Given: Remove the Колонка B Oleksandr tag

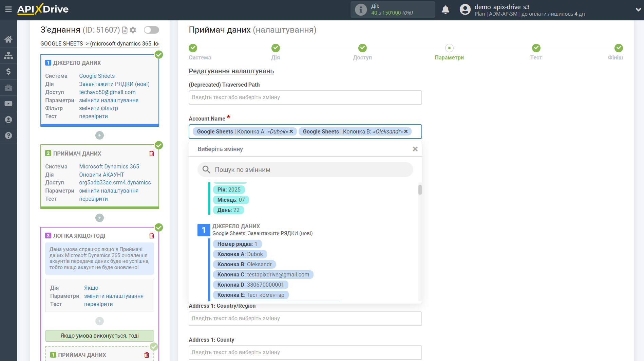Looking at the screenshot, I should click(x=406, y=131).
